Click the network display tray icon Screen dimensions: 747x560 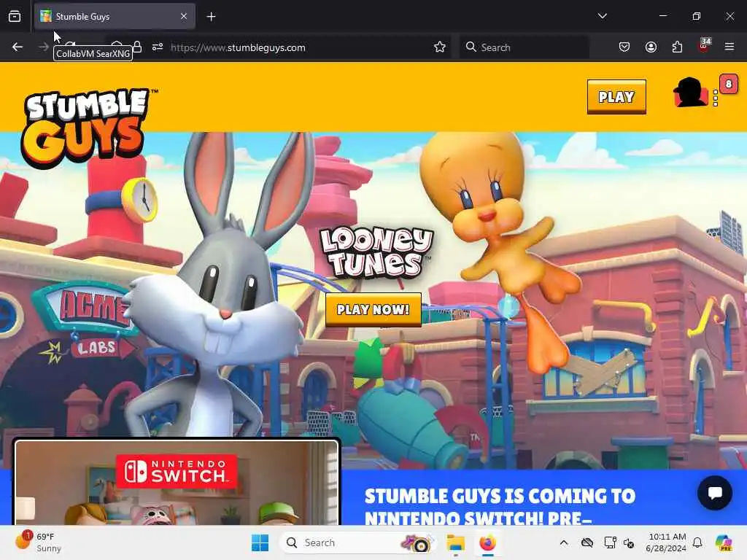pyautogui.click(x=610, y=542)
